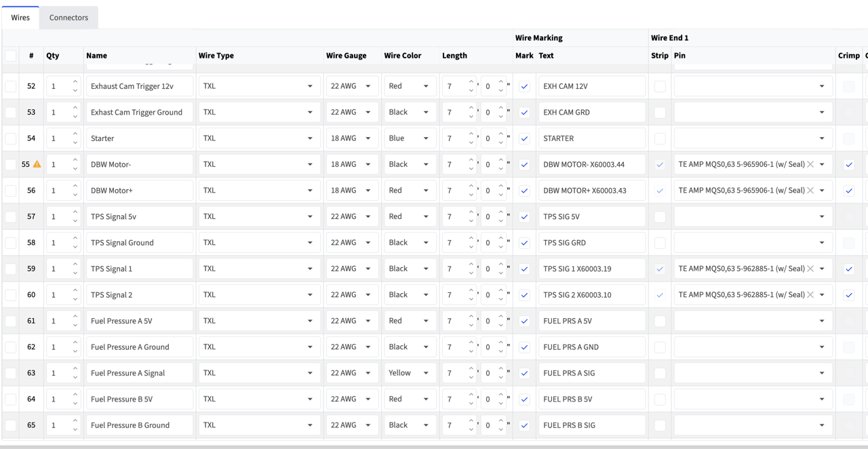Remove the pin value on TPS Signal 1 row

click(810, 269)
